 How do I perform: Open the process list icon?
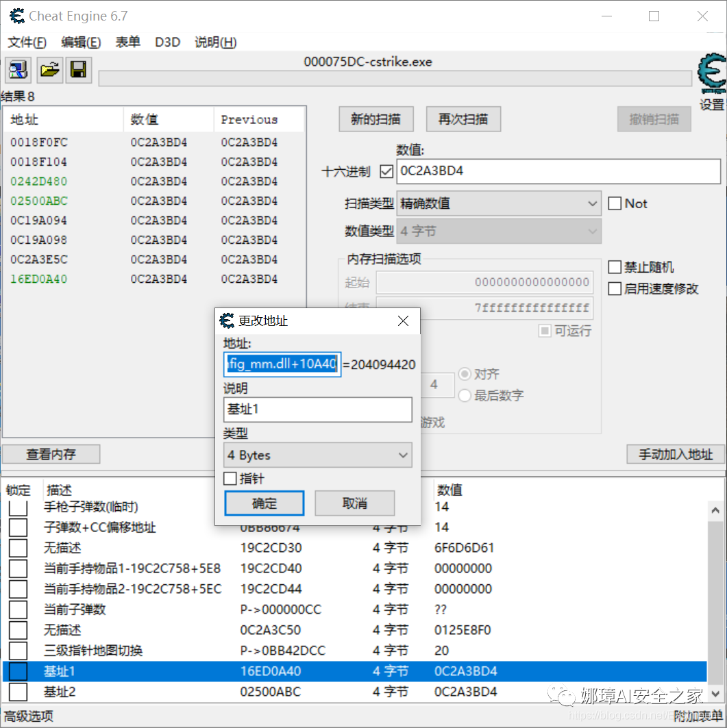point(18,70)
